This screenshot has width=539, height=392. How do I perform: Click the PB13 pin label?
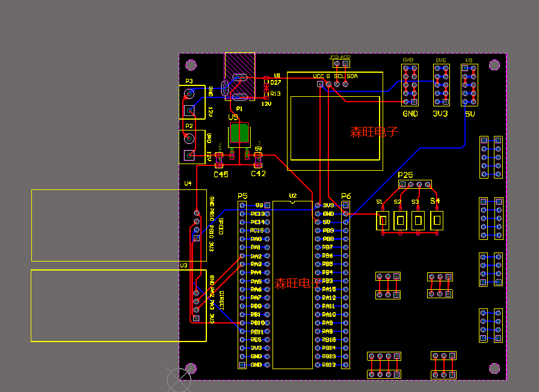pyautogui.click(x=329, y=357)
